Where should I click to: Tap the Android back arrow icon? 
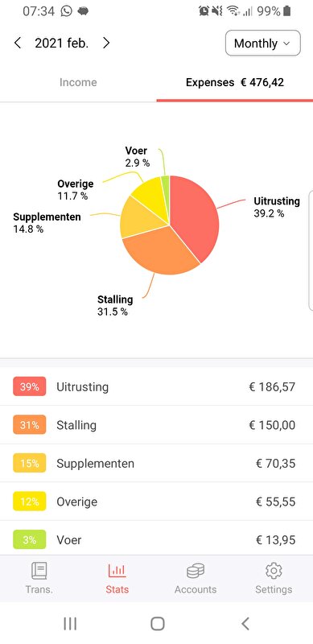tap(245, 623)
